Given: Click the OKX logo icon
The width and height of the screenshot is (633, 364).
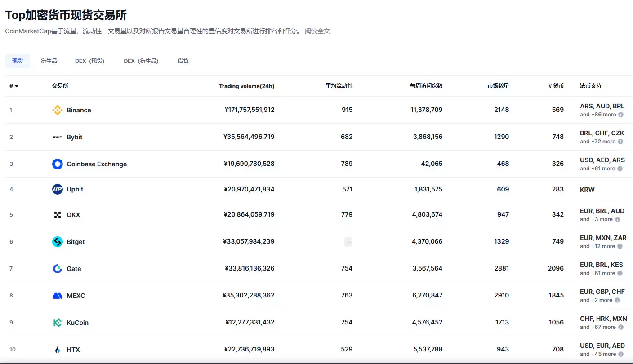Looking at the screenshot, I should (57, 215).
